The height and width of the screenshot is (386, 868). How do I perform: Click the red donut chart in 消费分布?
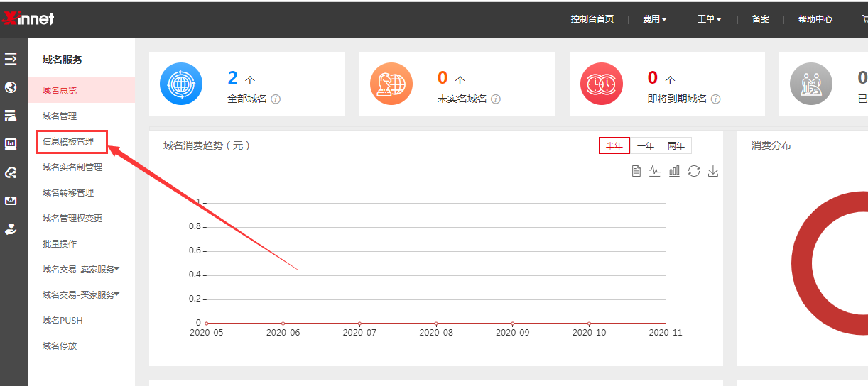click(803, 262)
